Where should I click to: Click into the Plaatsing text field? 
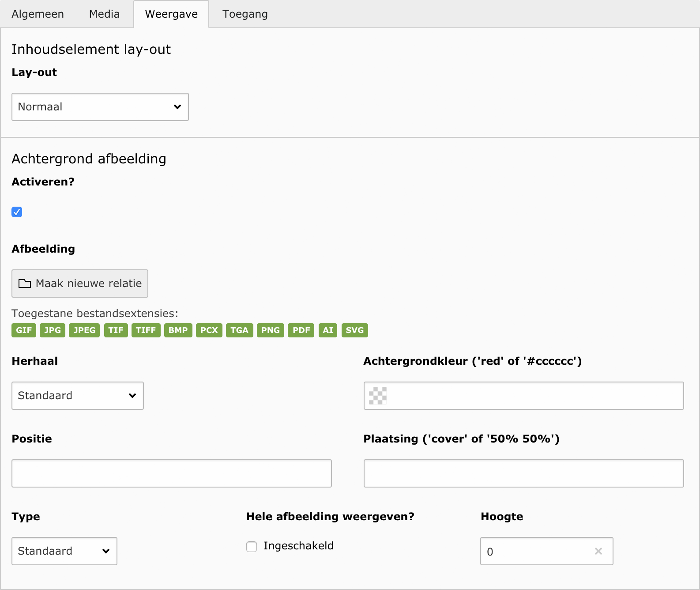pos(523,473)
